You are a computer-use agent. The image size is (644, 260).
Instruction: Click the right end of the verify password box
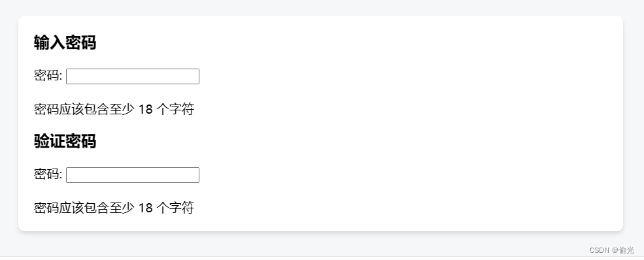pos(197,175)
